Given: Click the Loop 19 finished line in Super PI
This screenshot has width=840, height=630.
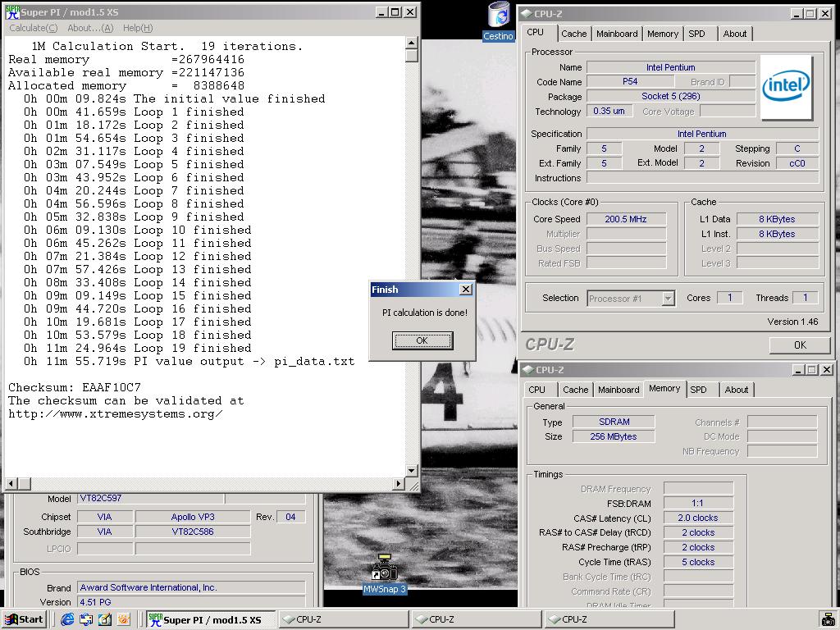Looking at the screenshot, I should (137, 348).
